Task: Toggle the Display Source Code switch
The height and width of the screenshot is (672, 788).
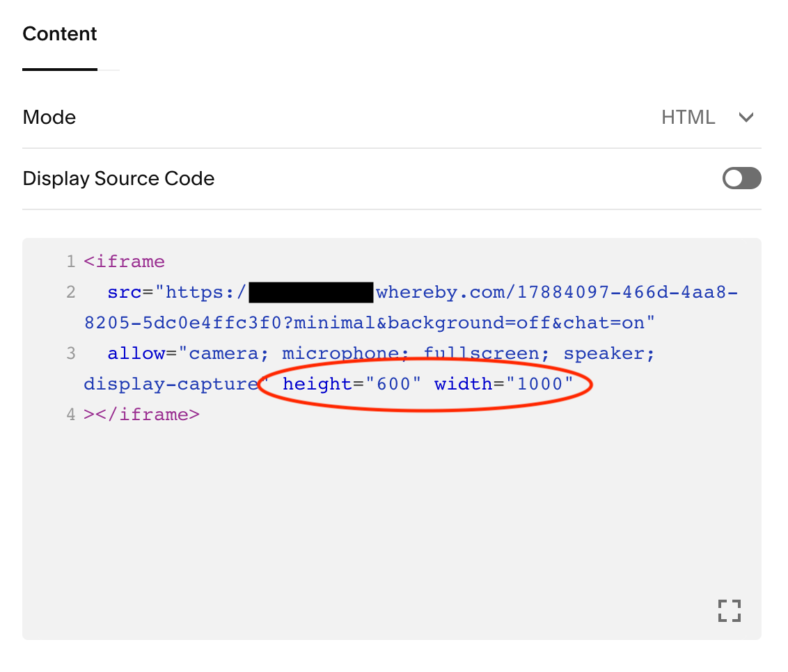Action: (x=741, y=179)
